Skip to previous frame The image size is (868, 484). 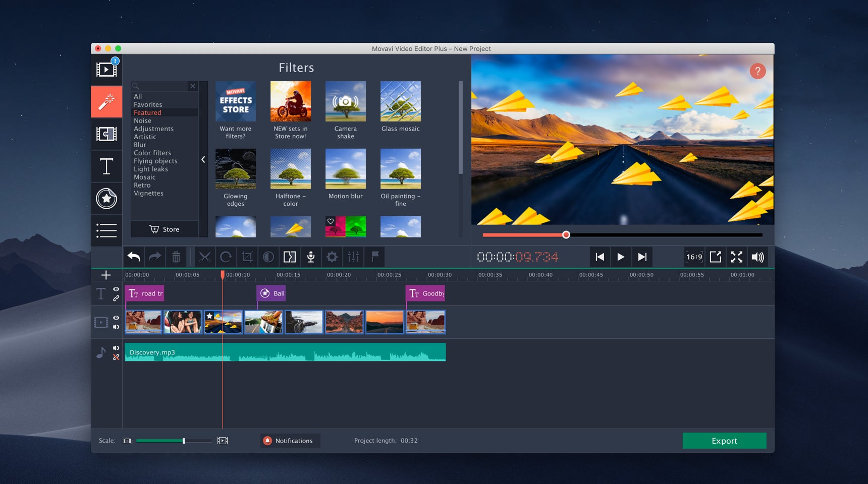(x=600, y=257)
